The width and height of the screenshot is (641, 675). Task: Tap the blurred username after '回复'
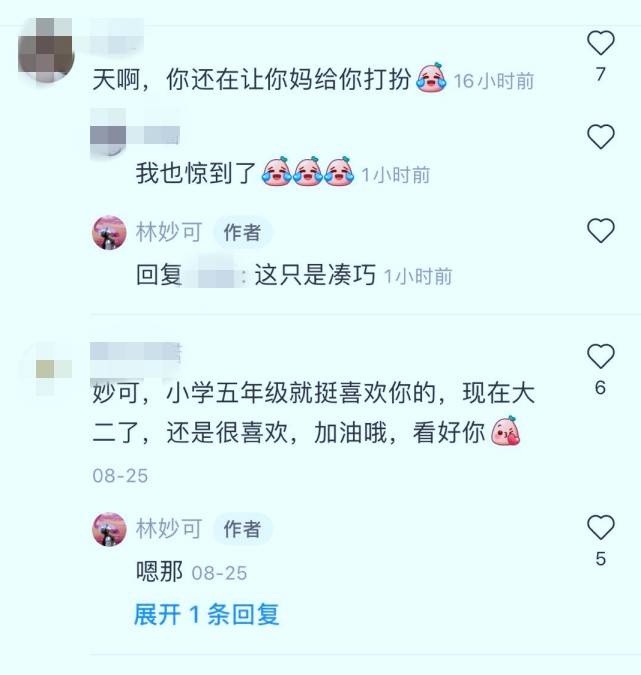pos(211,274)
